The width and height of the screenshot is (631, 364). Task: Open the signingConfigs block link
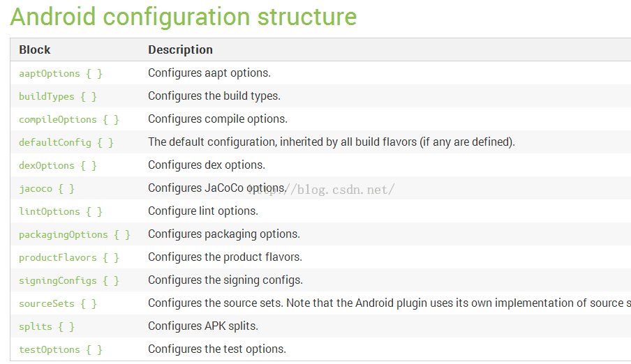click(x=69, y=280)
